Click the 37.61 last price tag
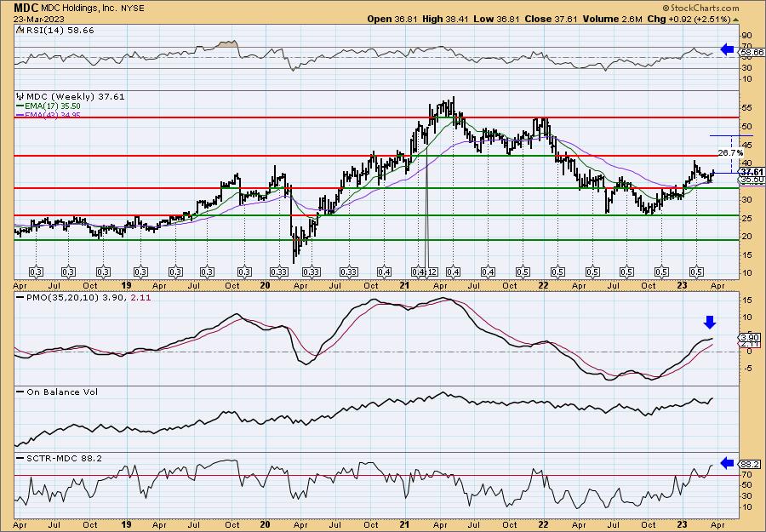Screen dimensions: 766x532 point(752,172)
